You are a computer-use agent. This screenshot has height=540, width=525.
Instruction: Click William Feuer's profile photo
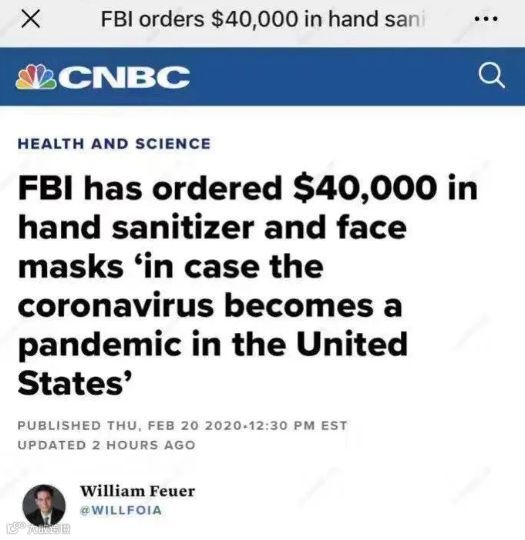[44, 505]
